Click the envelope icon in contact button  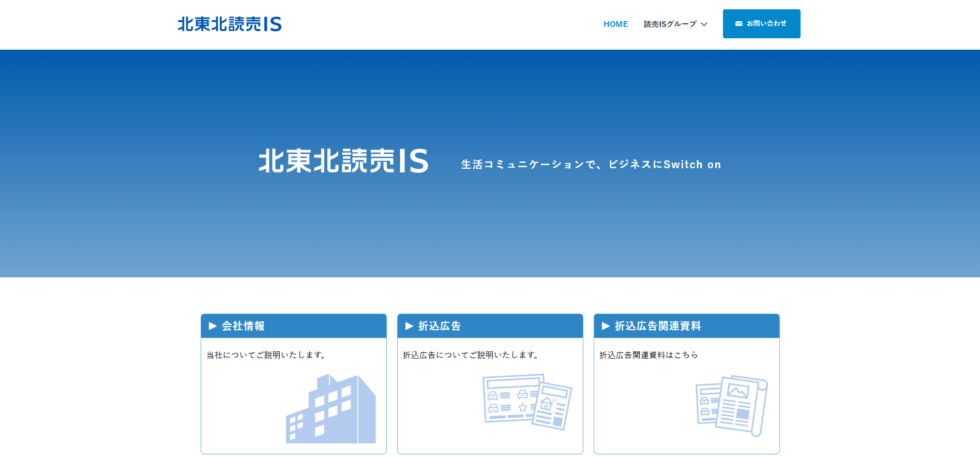pyautogui.click(x=738, y=24)
